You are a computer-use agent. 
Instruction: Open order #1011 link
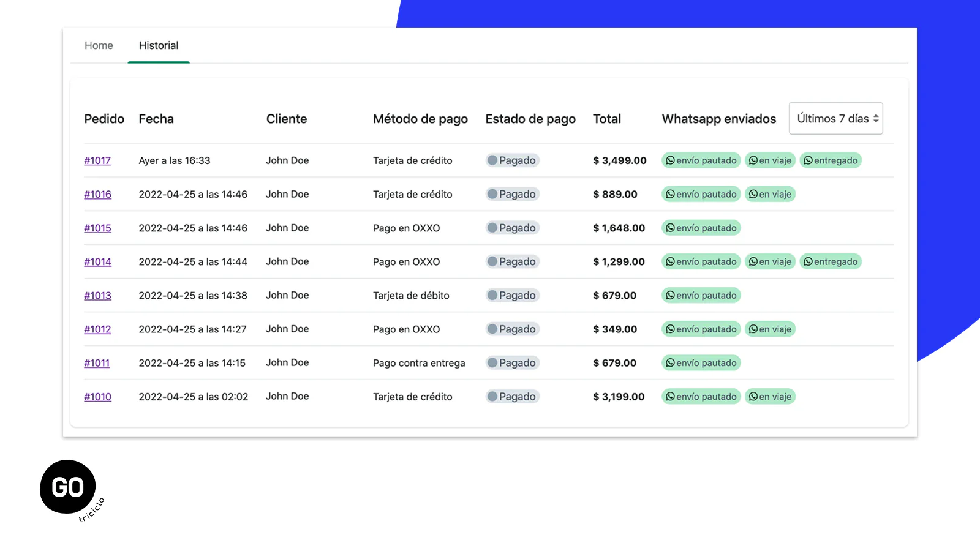tap(97, 362)
